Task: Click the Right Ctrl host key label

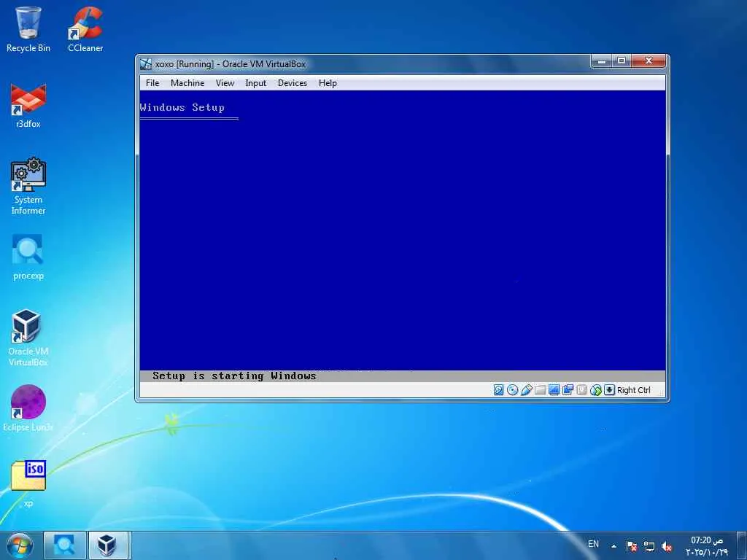Action: pyautogui.click(x=634, y=390)
